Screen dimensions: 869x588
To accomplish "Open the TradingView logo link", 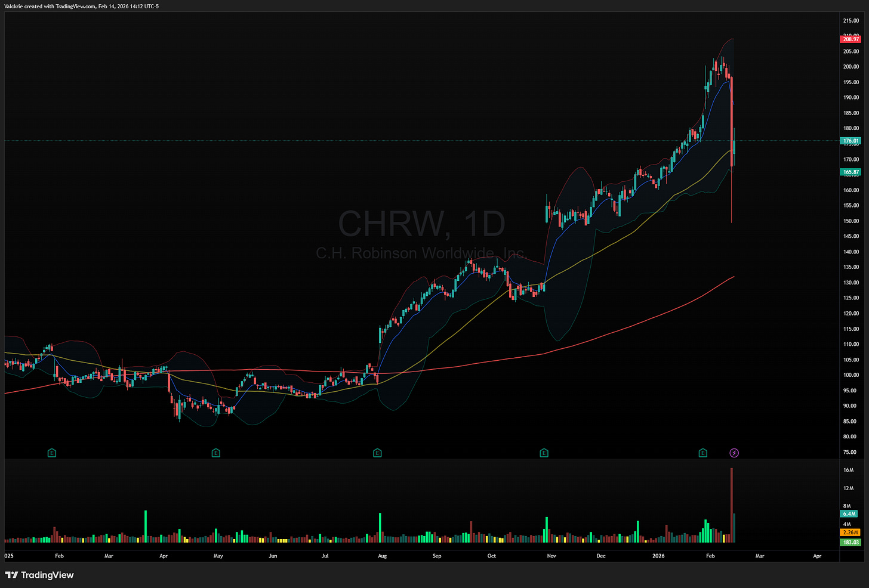I will pos(39,575).
